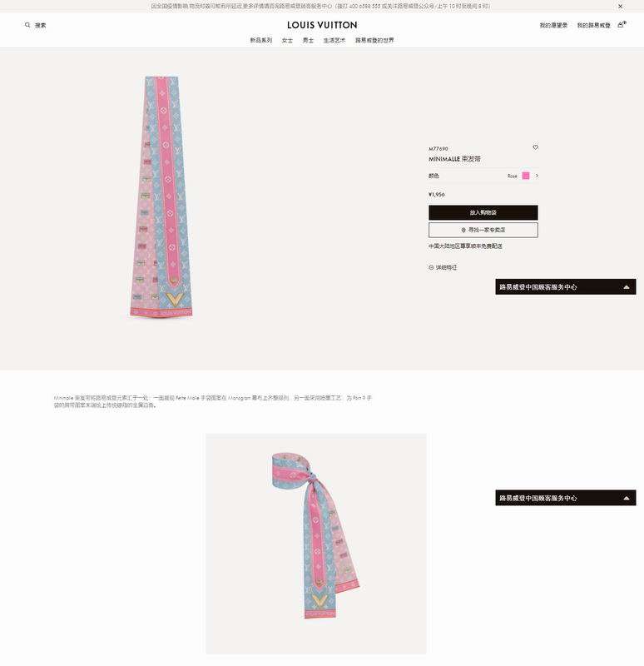
Task: Click the search magnifier icon
Action: [27, 25]
